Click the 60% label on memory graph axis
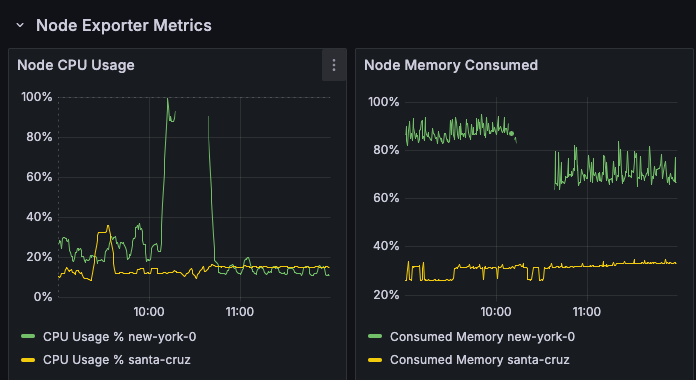This screenshot has height=380, width=696. point(387,198)
